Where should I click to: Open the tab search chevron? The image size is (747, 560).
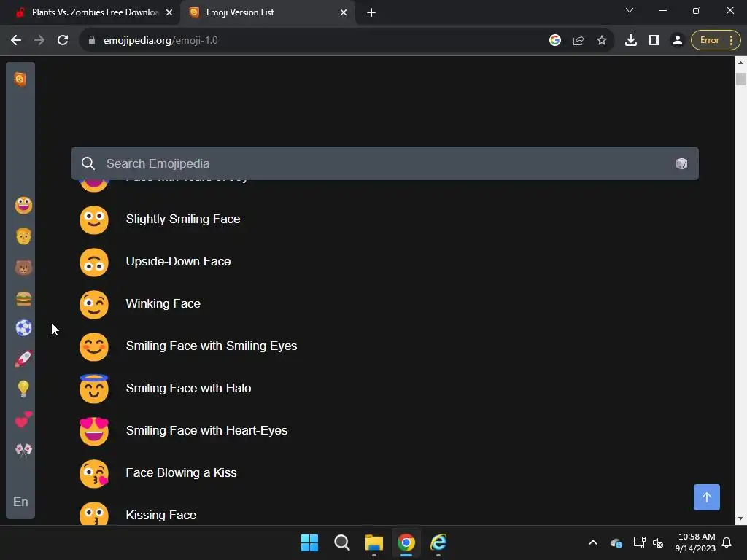pos(630,10)
